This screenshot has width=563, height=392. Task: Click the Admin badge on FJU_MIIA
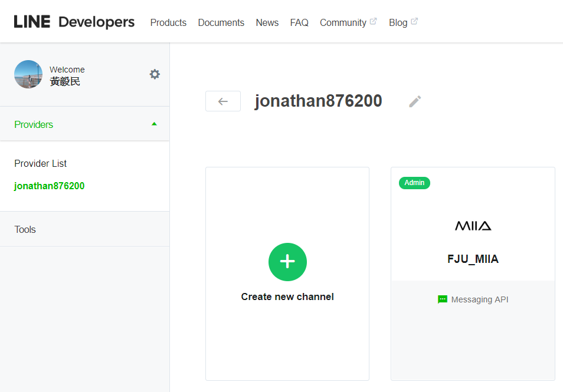414,183
